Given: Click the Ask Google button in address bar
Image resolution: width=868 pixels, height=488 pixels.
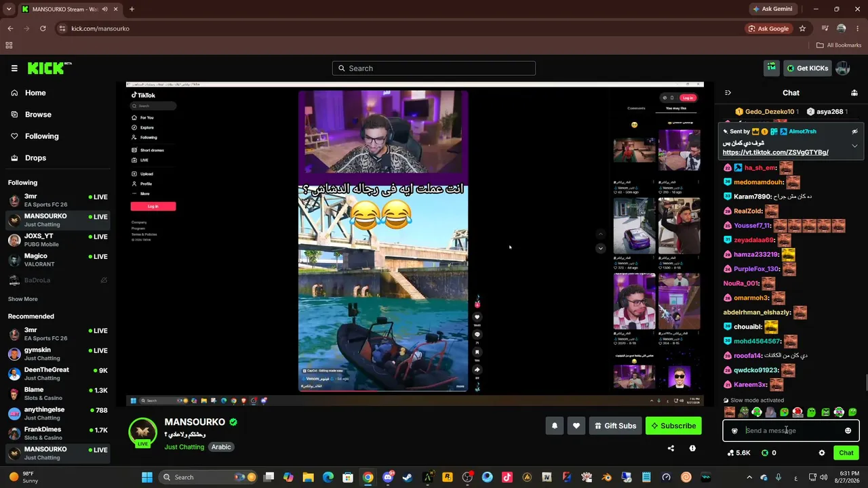Looking at the screenshot, I should [768, 28].
